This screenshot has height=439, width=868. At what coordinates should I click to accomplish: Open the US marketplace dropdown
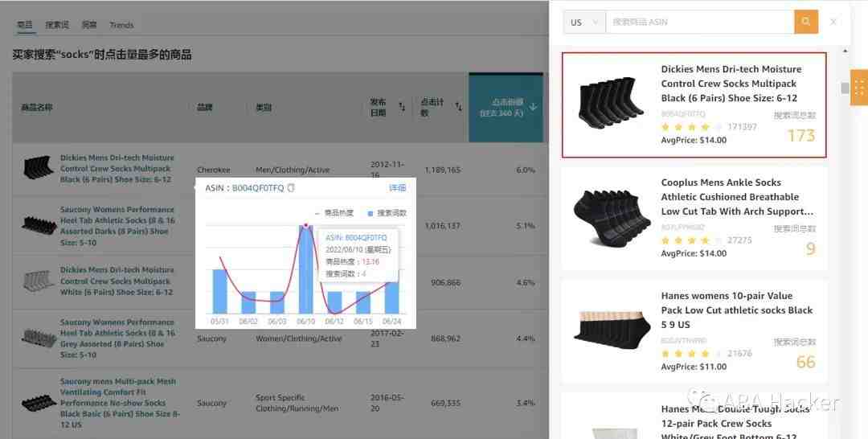(x=584, y=23)
